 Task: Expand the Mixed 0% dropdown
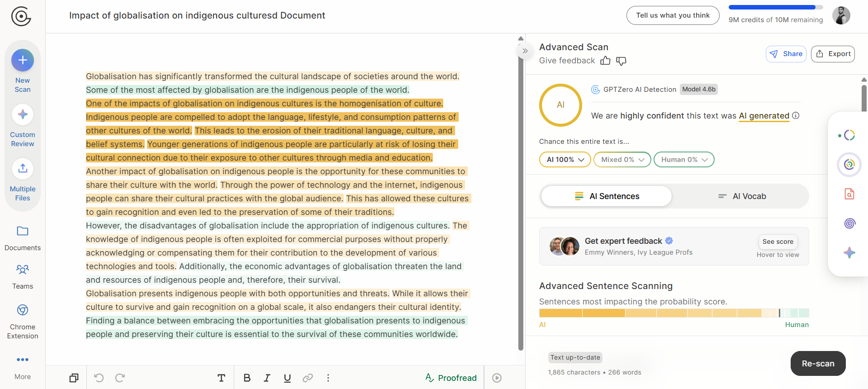(x=622, y=160)
